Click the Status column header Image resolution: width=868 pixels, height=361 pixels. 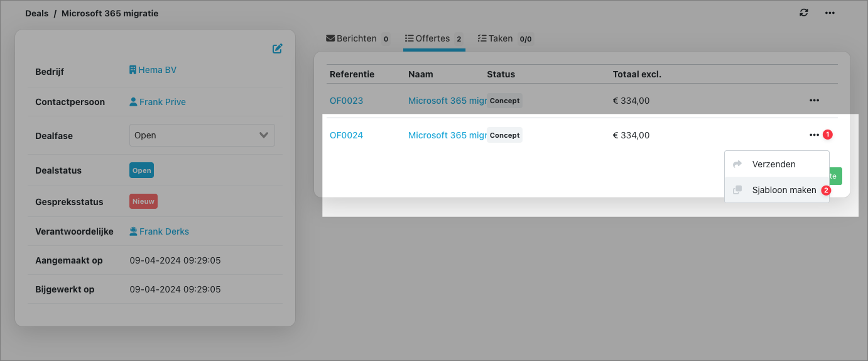[501, 74]
